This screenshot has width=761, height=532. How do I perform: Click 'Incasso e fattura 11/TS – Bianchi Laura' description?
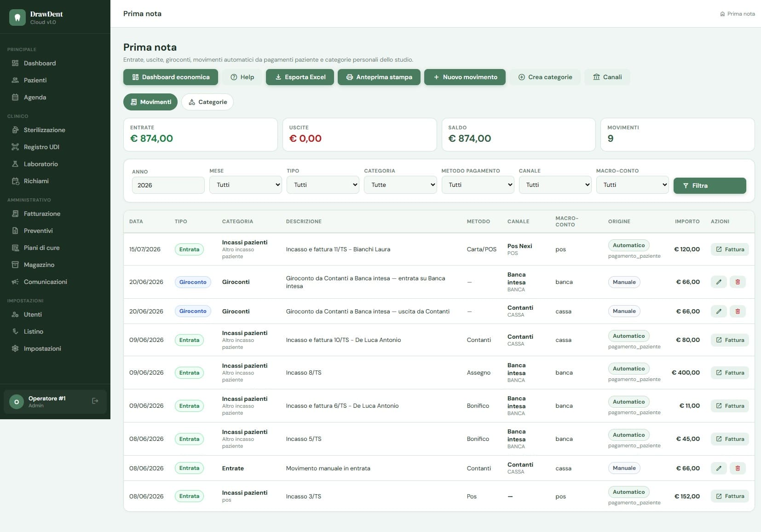tap(338, 249)
